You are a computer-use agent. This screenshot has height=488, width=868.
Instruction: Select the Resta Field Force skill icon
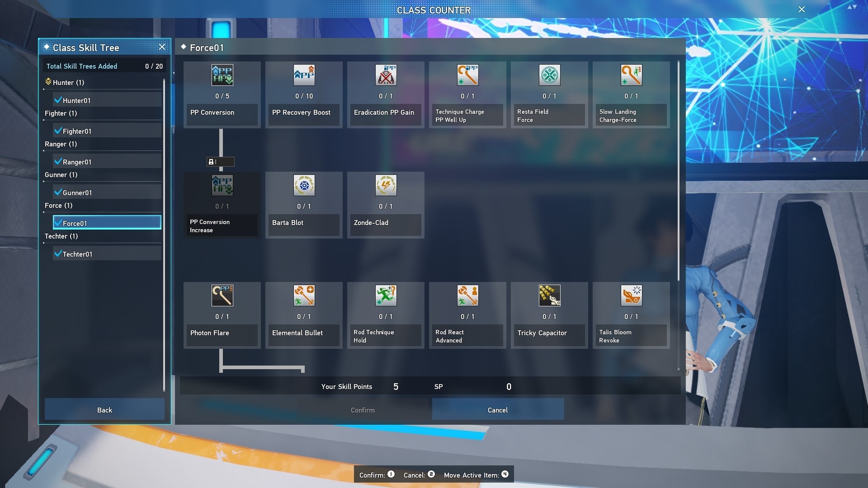pos(549,75)
